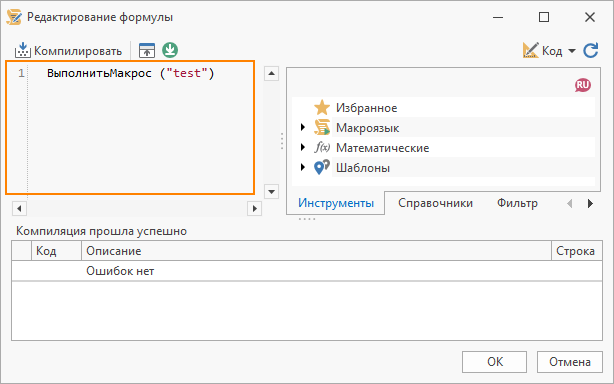
Task: Click the green download arrow icon
Action: click(170, 50)
